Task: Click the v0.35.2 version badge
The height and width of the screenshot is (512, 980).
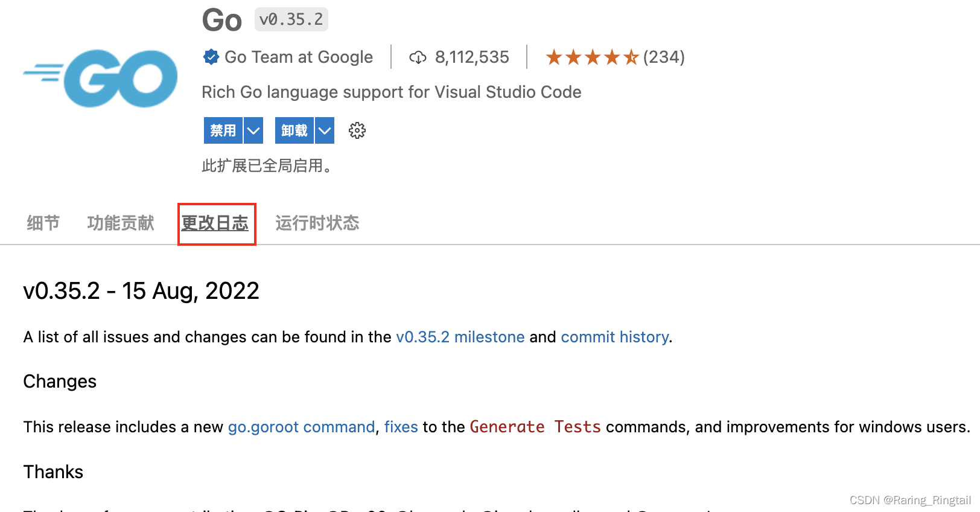Action: coord(291,19)
